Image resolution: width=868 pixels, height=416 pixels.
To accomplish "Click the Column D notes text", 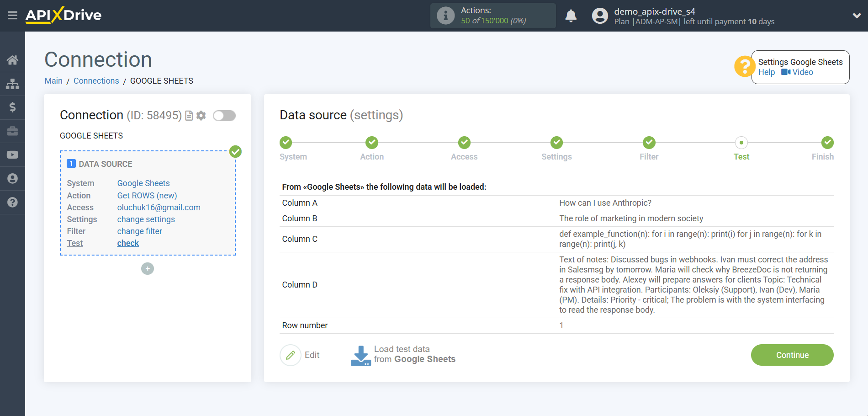I will click(693, 285).
